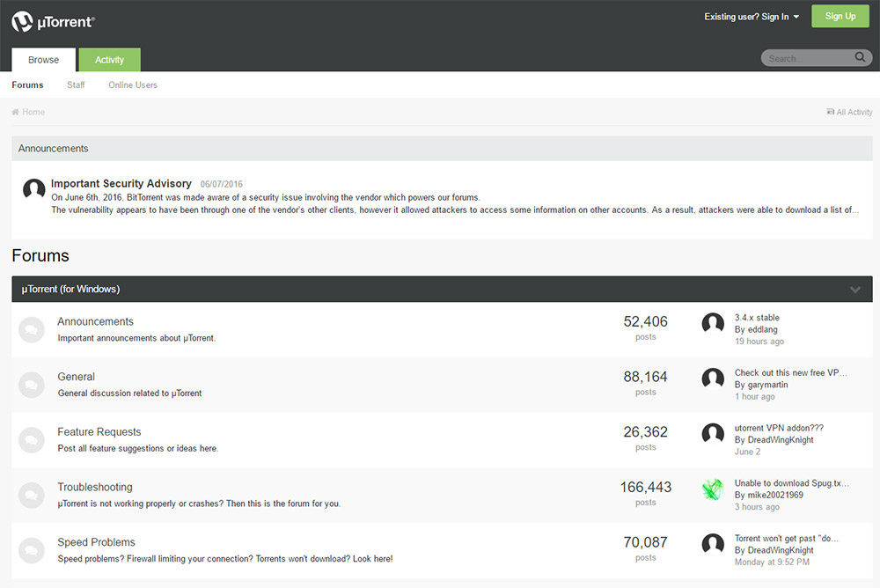Click the green Sign Up button
The image size is (880, 588).
click(840, 16)
